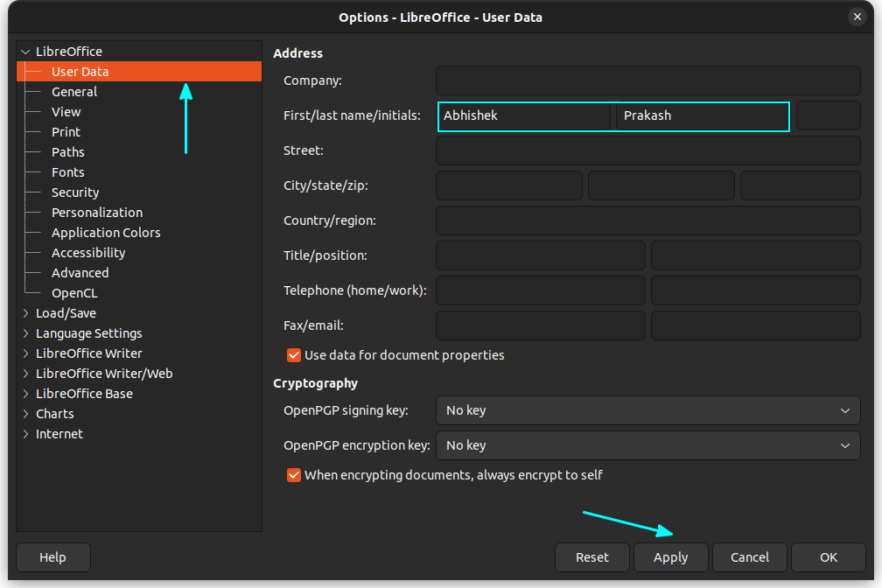
Task: Expand the Language Settings tree node
Action: 25,333
